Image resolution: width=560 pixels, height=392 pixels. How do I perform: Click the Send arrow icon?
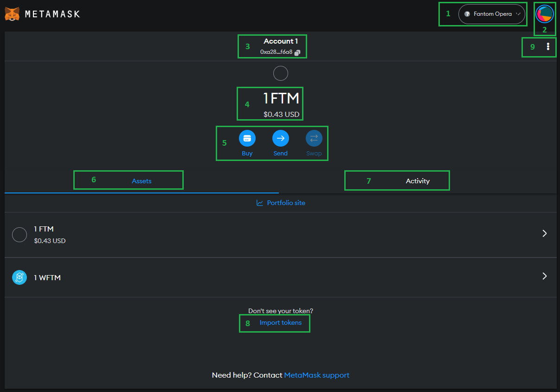[x=281, y=138]
